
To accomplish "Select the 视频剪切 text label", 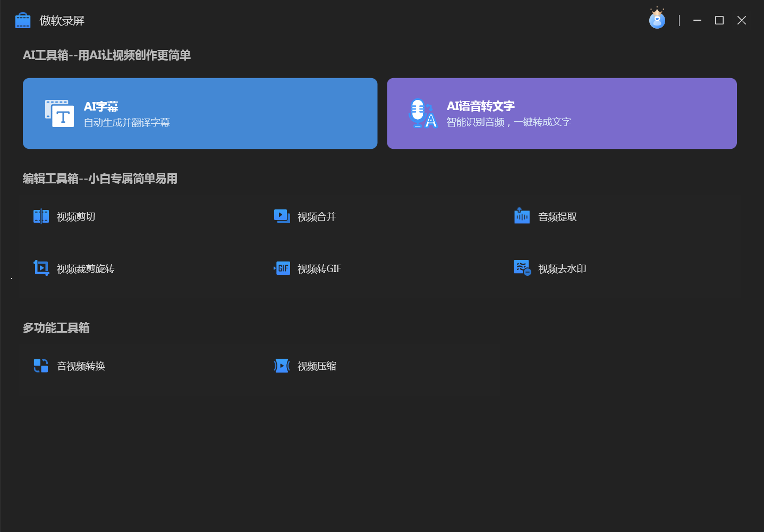I will tap(76, 217).
